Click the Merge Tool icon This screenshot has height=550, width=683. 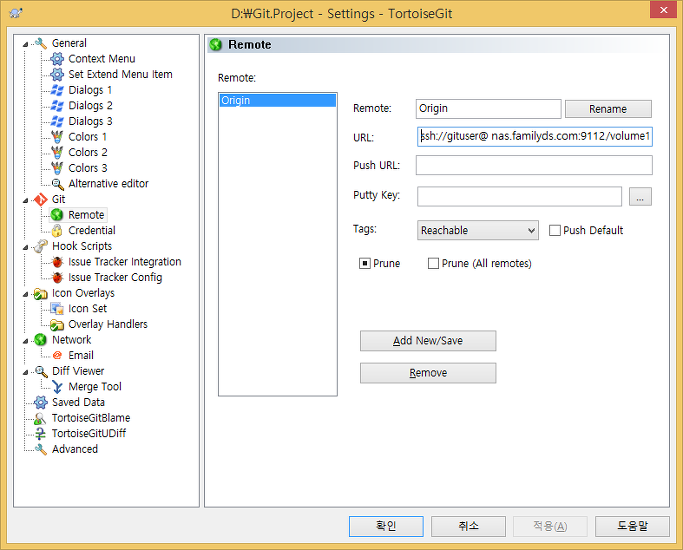(x=57, y=387)
